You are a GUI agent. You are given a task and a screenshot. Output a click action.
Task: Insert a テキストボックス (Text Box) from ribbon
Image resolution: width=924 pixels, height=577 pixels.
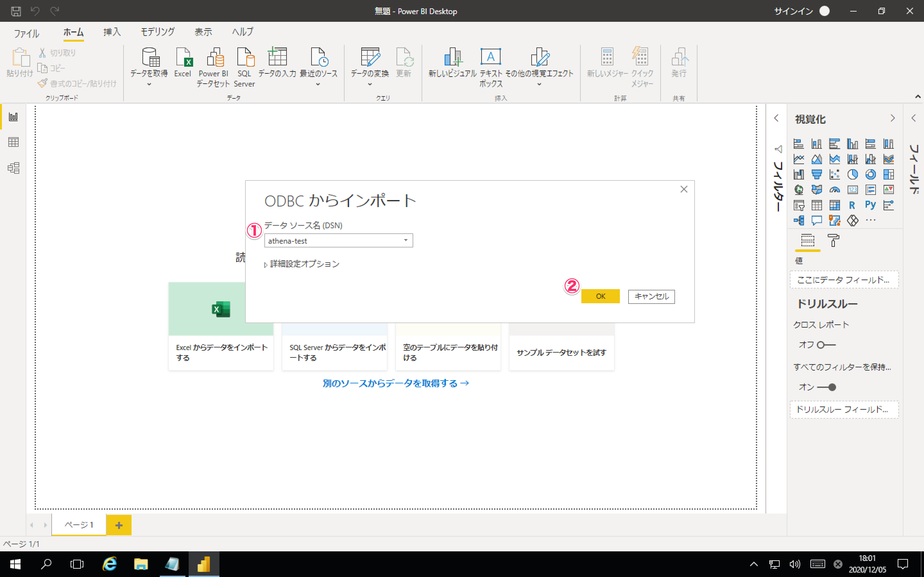(x=490, y=58)
